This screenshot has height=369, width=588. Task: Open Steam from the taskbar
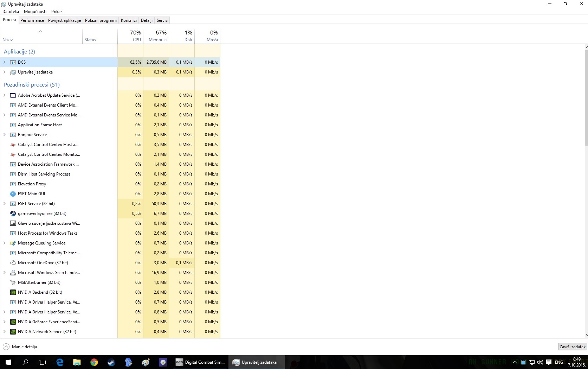point(111,362)
